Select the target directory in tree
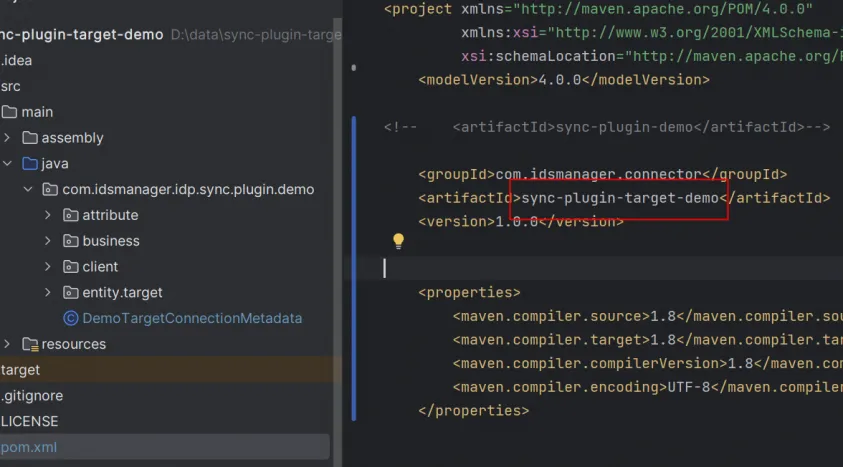 click(20, 370)
